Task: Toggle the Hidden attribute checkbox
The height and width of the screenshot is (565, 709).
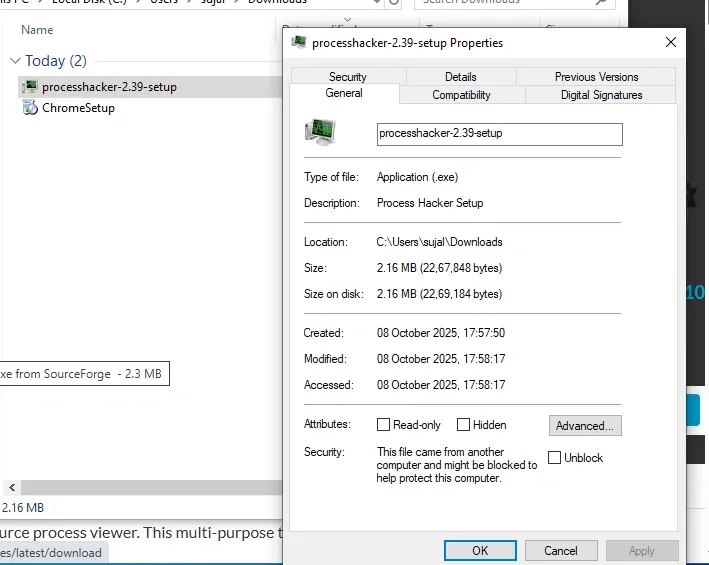Action: click(463, 424)
